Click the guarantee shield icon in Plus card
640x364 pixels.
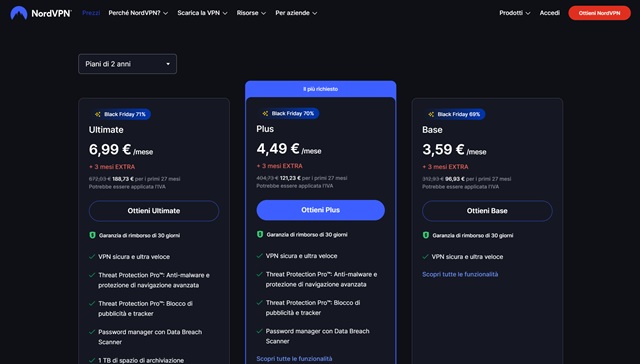(260, 235)
